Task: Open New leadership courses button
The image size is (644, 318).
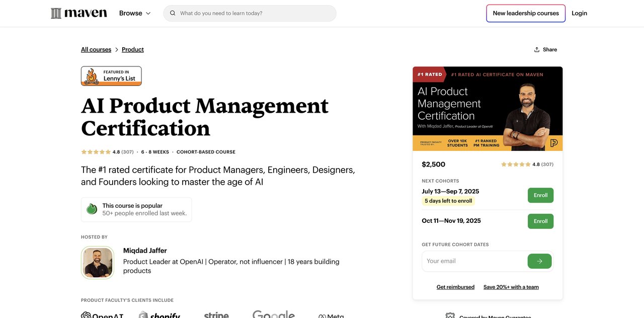Action: coord(526,13)
